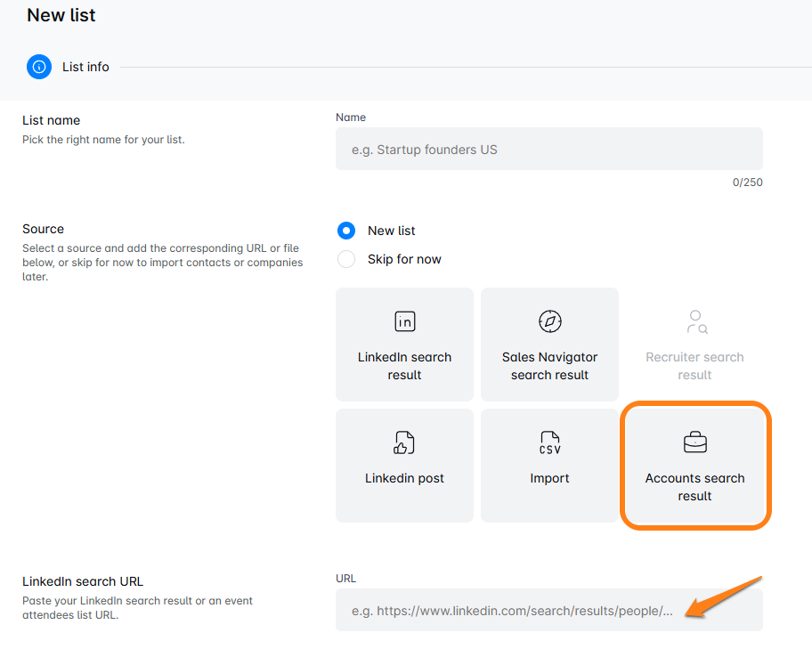This screenshot has width=812, height=649.
Task: Choose the 'LinkedIn search result' tile label
Action: (x=404, y=366)
